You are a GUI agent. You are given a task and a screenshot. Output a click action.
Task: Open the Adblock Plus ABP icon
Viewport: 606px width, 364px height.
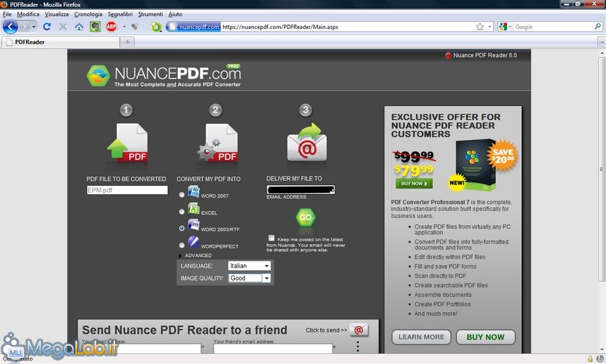click(x=111, y=27)
